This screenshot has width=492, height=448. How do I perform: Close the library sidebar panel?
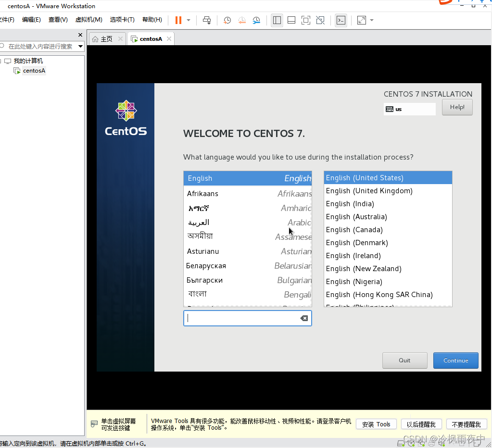click(80, 35)
